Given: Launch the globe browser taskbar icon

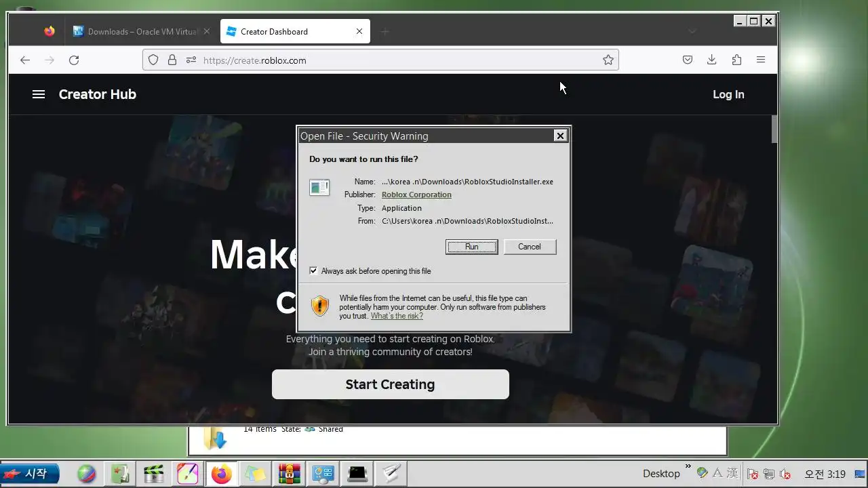Looking at the screenshot, I should [x=87, y=474].
